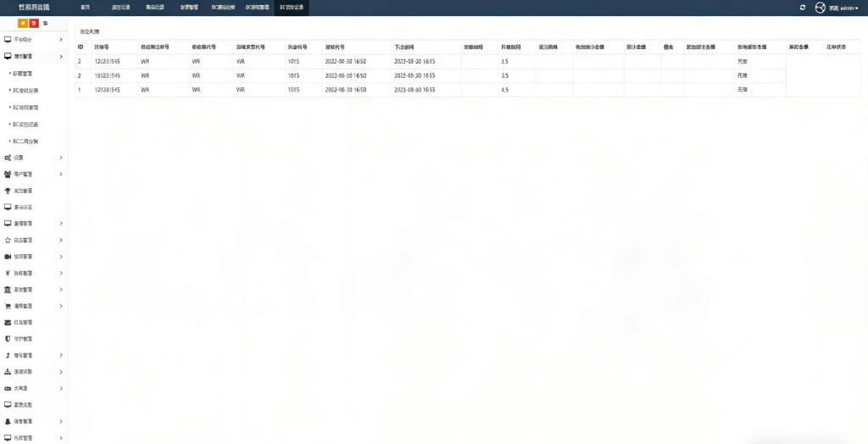Click the envelope icon in the sidebar
This screenshot has height=444, width=868.
click(x=8, y=322)
